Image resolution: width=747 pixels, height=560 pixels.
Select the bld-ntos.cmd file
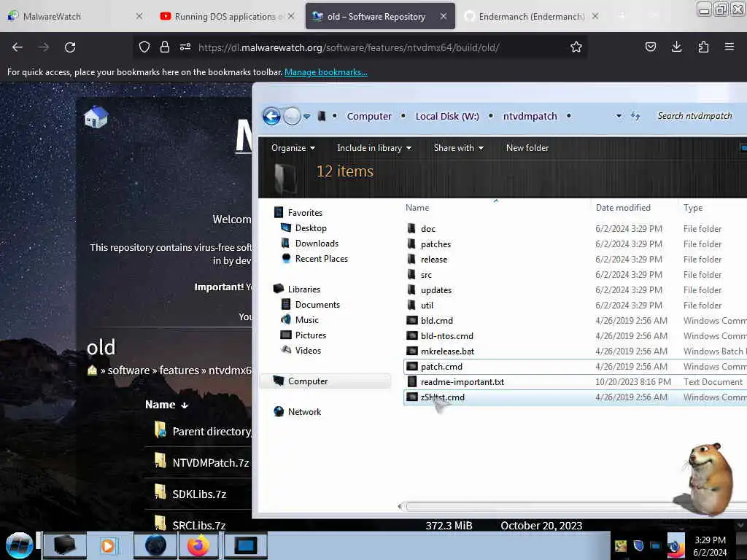tap(447, 336)
